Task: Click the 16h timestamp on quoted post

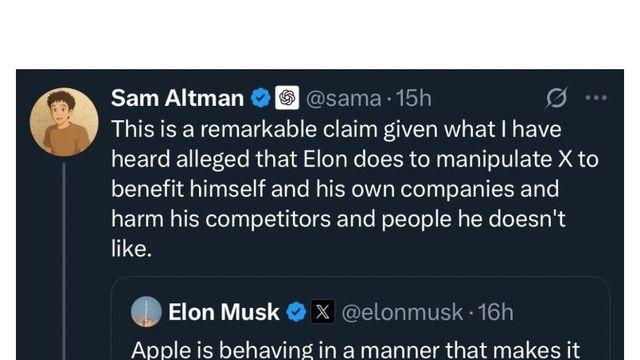Action: pyautogui.click(x=496, y=312)
